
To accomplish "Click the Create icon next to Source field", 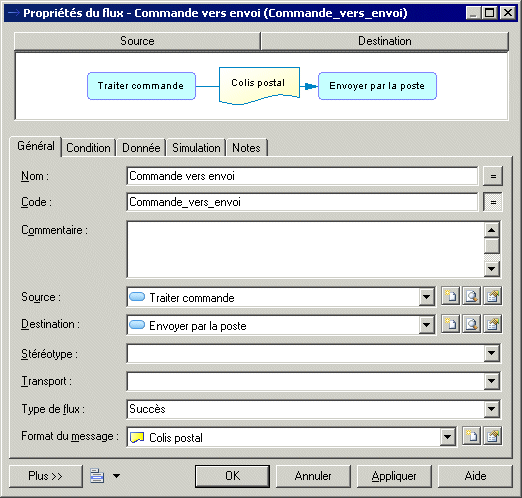I will pos(451,296).
